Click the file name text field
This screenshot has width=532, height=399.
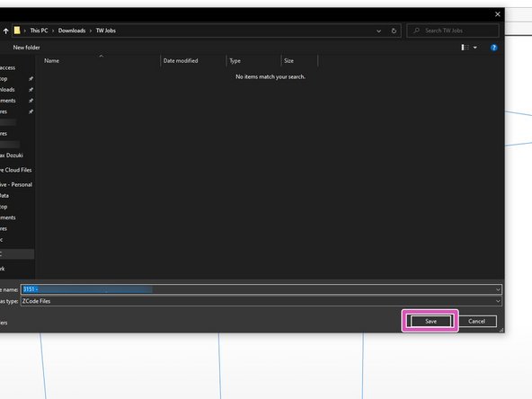click(x=261, y=289)
